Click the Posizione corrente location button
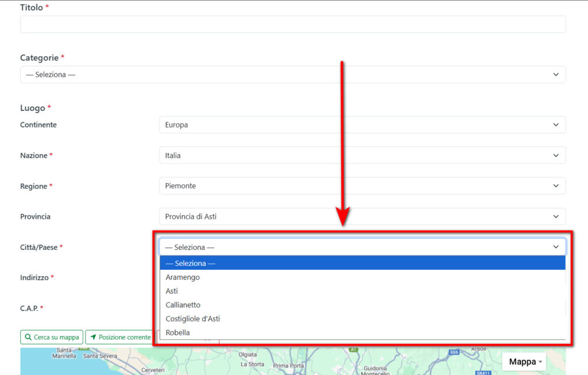Image resolution: width=588 pixels, height=375 pixels. click(x=120, y=337)
